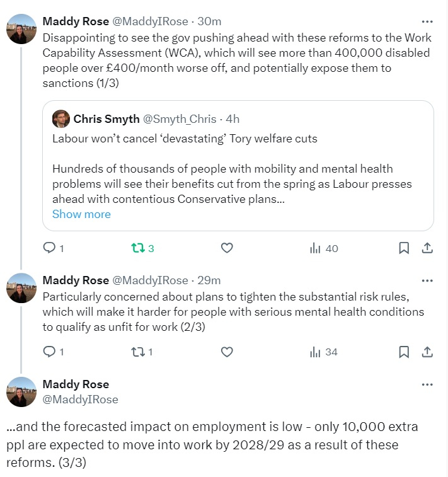
Task: Share the second tweet (2/3)
Action: coord(427,352)
